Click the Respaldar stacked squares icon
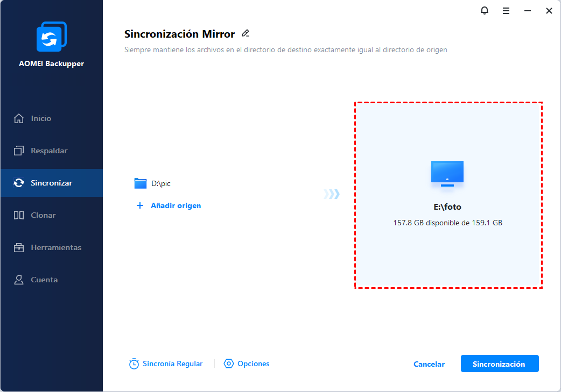561x392 pixels. pos(19,151)
